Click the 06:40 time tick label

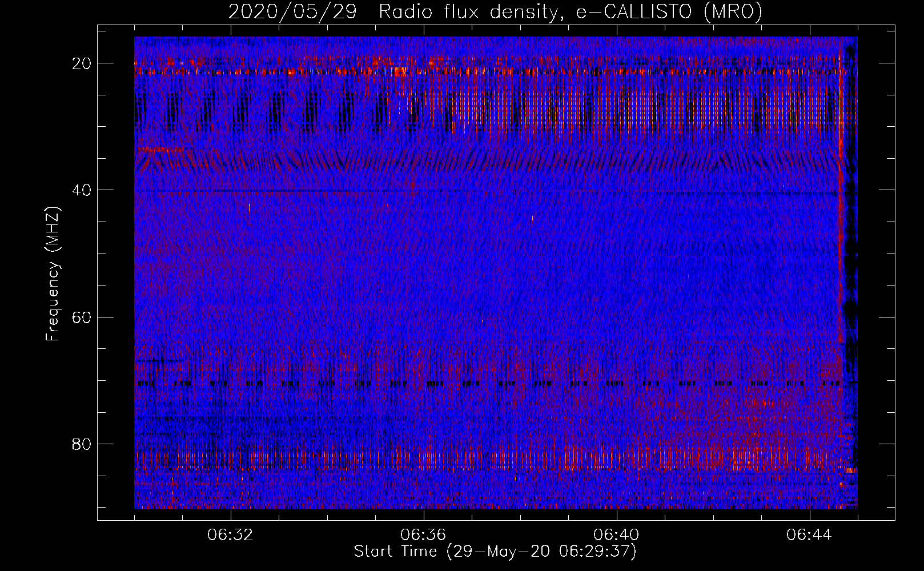pos(616,535)
